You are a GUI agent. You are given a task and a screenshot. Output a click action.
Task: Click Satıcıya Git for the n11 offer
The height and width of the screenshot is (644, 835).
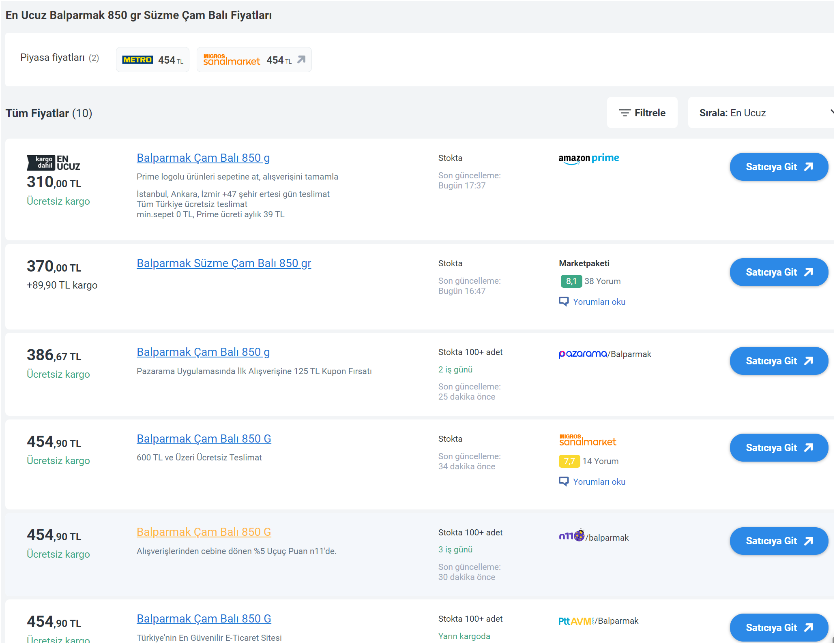point(779,541)
